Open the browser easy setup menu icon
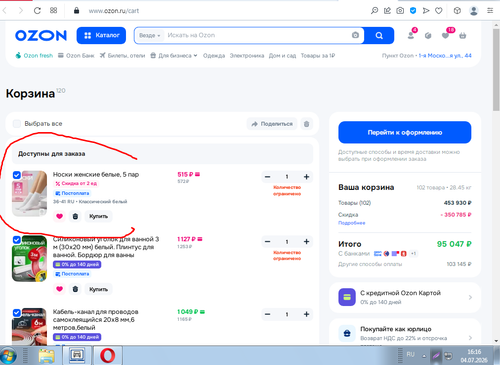This screenshot has width=500, height=365. point(490,11)
